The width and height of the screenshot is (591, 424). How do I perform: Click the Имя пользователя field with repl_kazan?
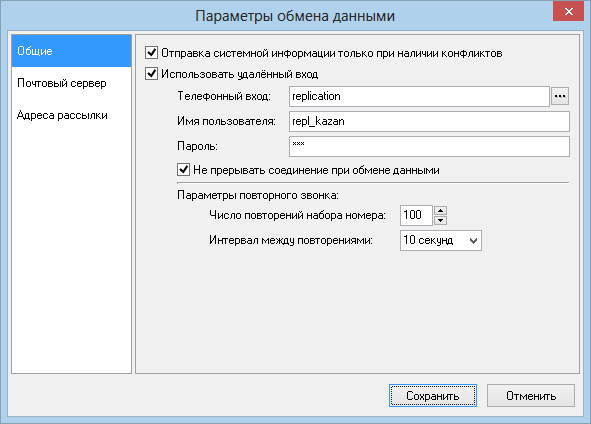pos(429,121)
